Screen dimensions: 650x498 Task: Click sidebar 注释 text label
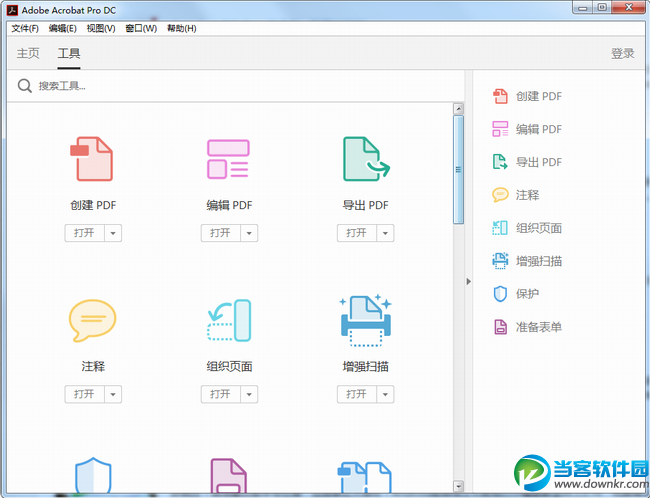tap(527, 194)
